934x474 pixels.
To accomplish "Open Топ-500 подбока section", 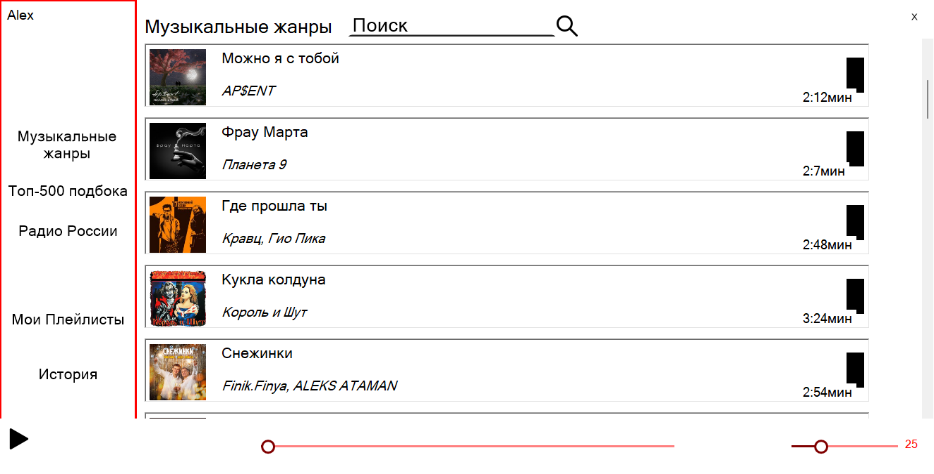I will pos(68,191).
